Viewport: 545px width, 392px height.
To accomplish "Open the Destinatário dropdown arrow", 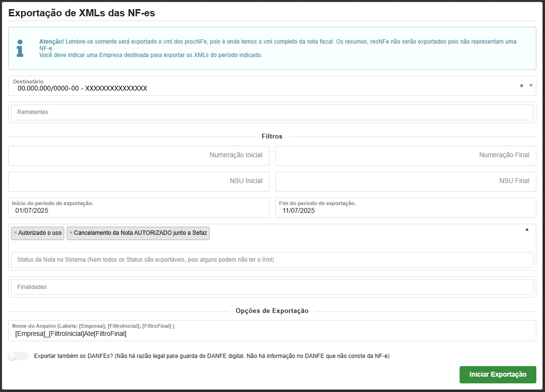I will pos(531,86).
